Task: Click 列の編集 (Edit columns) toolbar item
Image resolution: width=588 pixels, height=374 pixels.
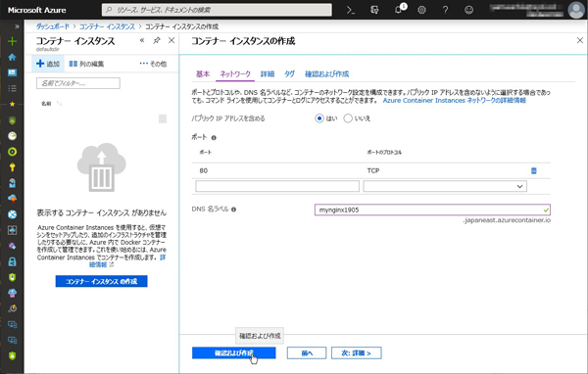Action: (x=86, y=64)
